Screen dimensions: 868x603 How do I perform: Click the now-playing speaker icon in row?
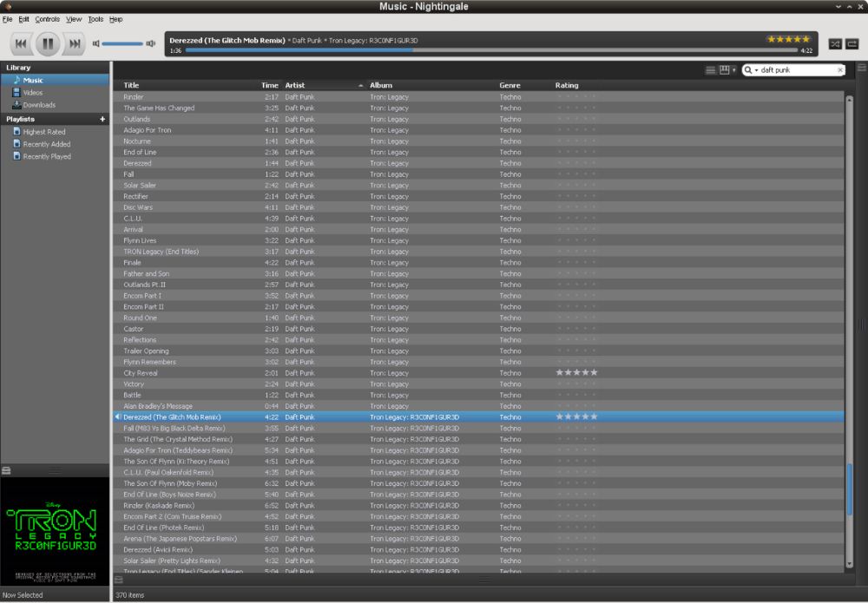[117, 417]
